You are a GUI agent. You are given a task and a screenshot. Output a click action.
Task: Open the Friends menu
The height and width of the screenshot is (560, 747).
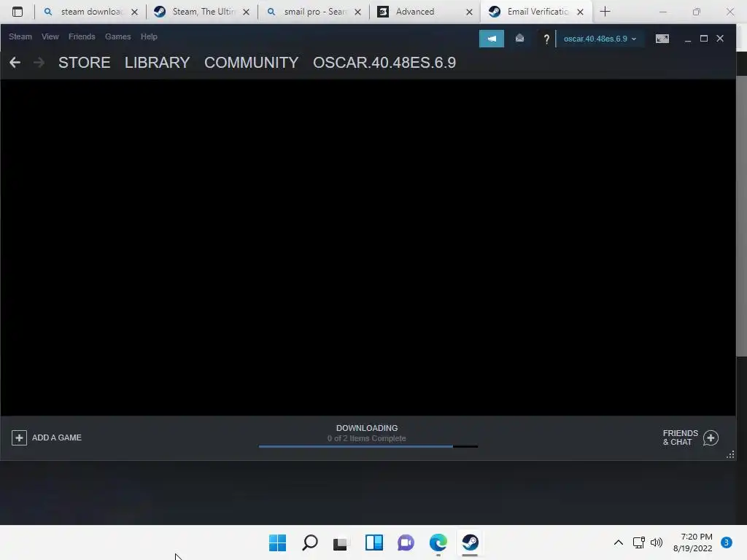click(x=82, y=36)
